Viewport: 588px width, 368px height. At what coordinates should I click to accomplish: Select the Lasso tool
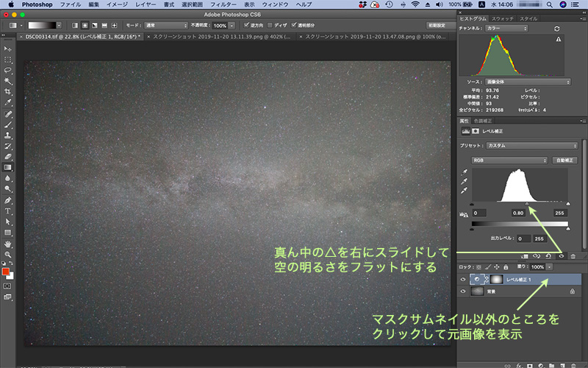(x=7, y=70)
